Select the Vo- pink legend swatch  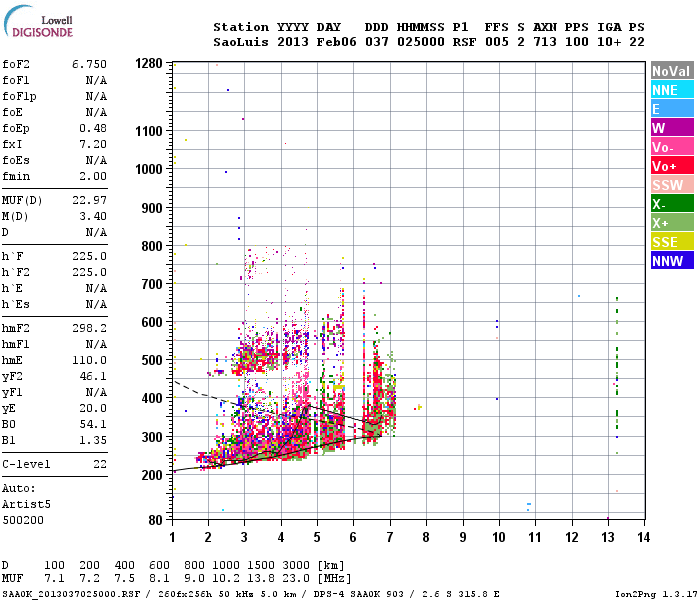coord(672,147)
